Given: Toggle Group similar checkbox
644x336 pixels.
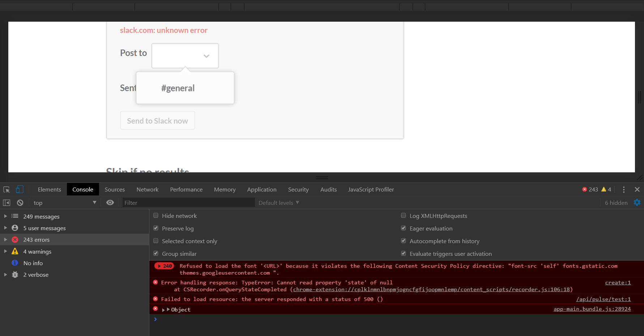Looking at the screenshot, I should pos(156,253).
